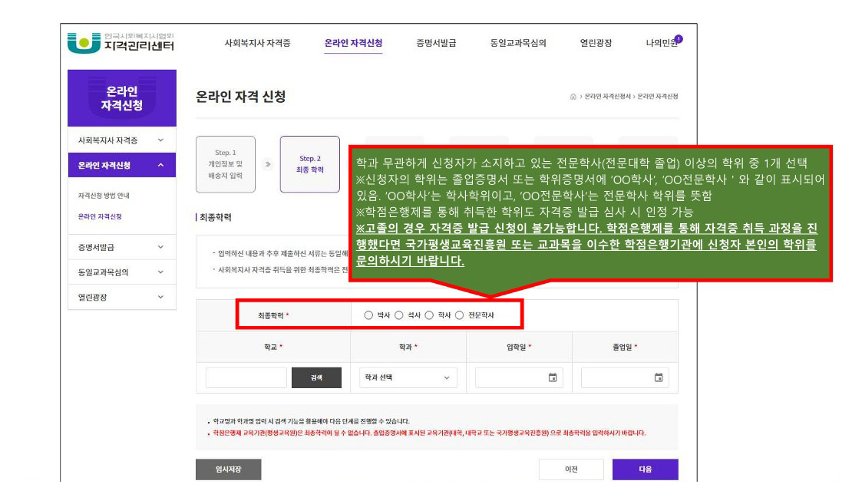This screenshot has height=504, width=862.
Task: Click the 이전 button
Action: tap(571, 469)
